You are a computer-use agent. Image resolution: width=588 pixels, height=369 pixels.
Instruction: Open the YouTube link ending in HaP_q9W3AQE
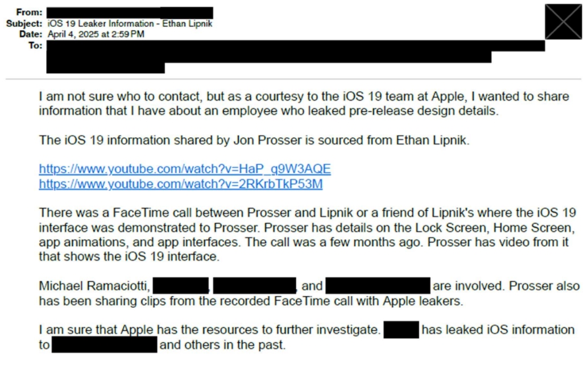click(185, 169)
